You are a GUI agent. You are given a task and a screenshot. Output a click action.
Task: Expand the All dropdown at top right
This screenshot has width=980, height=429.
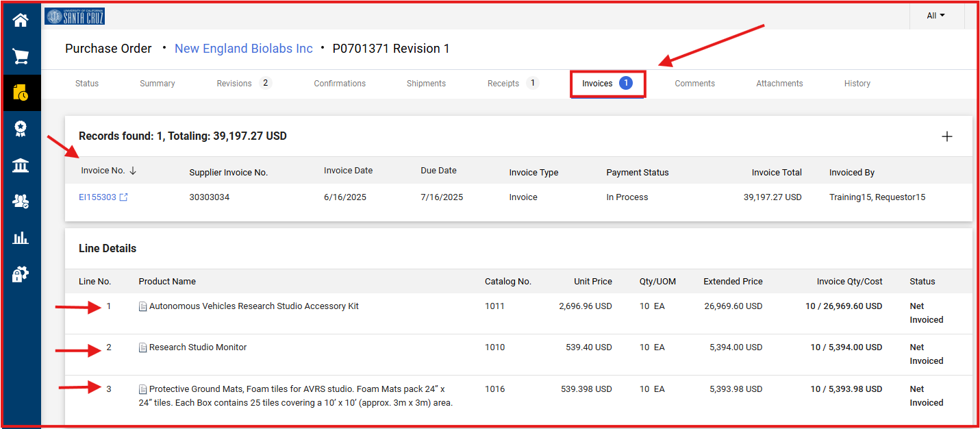point(935,16)
